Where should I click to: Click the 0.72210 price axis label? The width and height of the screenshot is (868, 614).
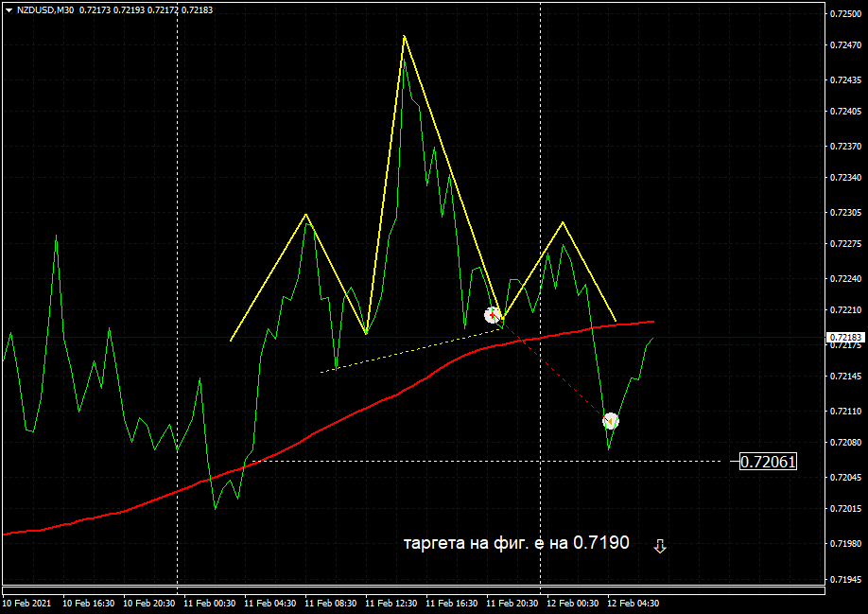(x=846, y=309)
